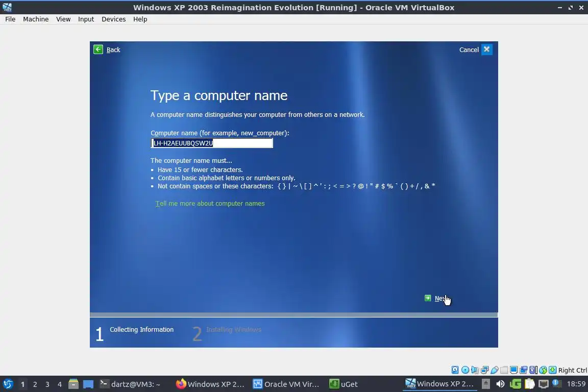
Task: Open the Input menu
Action: (x=86, y=19)
